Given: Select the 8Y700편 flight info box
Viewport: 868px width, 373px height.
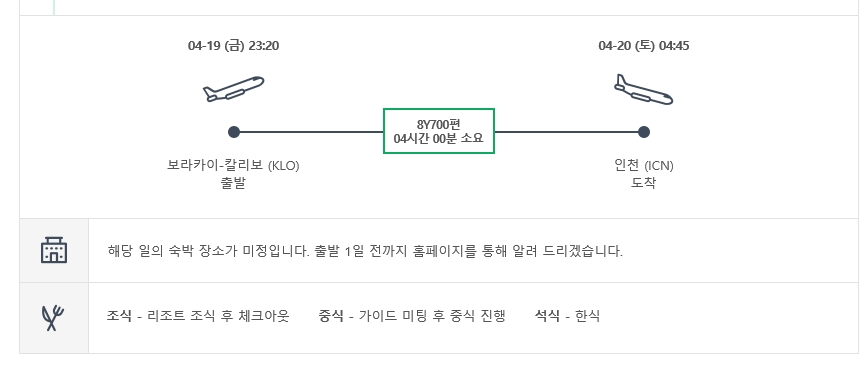Looking at the screenshot, I should tap(439, 131).
